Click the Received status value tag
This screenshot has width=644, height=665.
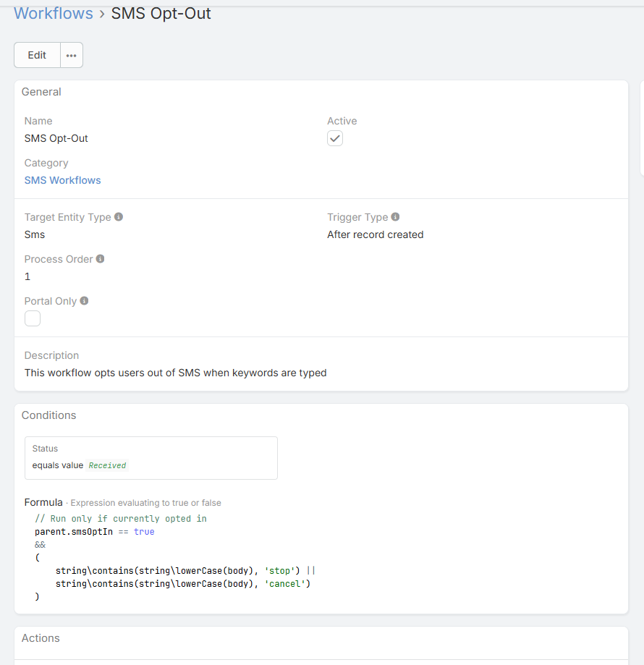point(107,465)
